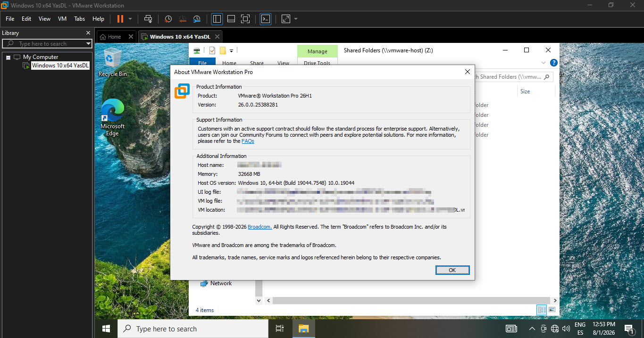
Task: Open the library search dropdown arrow
Action: (88, 44)
